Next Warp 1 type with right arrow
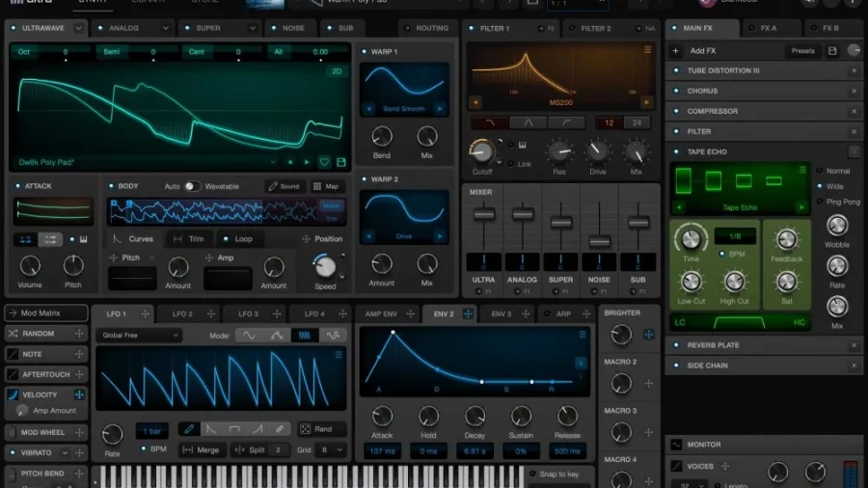The width and height of the screenshot is (868, 488). [440, 109]
